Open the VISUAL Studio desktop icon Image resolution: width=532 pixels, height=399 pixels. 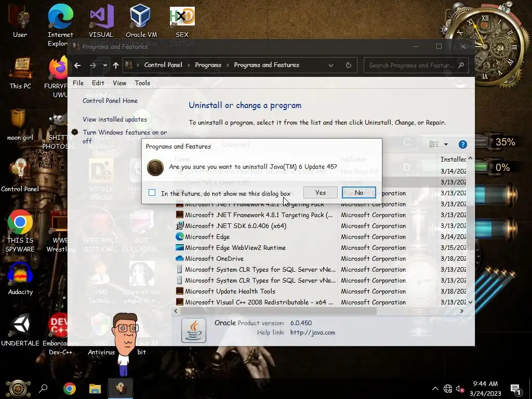click(101, 21)
